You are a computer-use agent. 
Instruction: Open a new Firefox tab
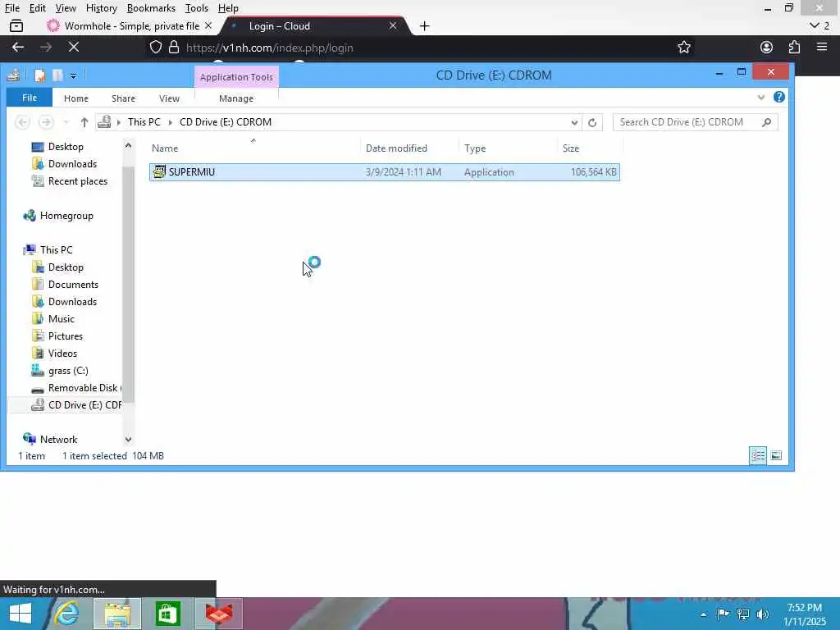click(424, 25)
